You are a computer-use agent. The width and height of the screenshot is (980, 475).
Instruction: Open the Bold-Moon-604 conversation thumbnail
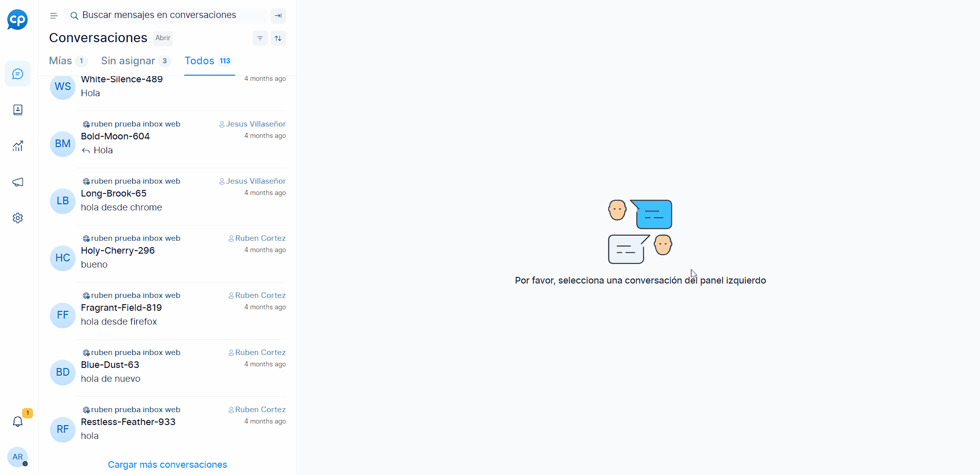pyautogui.click(x=62, y=144)
